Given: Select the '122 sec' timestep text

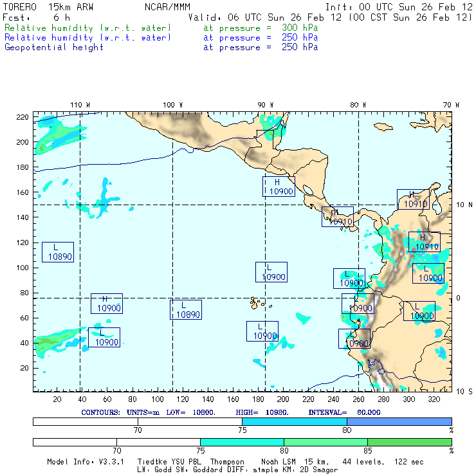Looking at the screenshot, I should tap(408, 462).
